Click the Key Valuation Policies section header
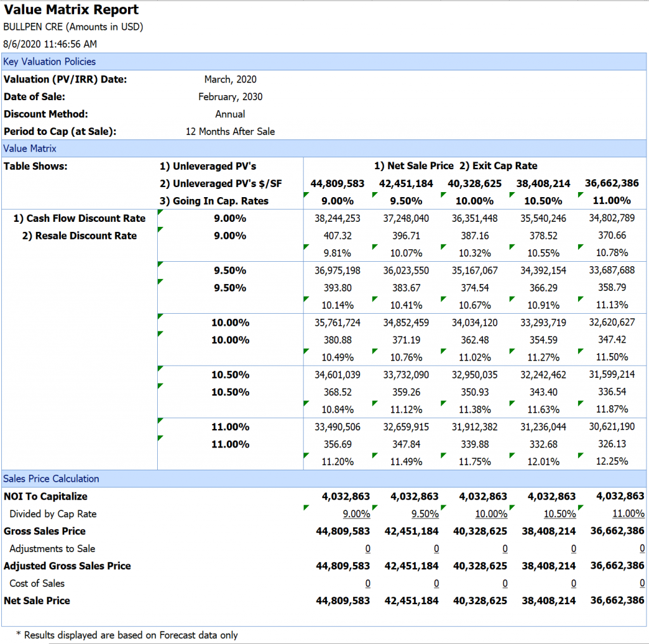The height and width of the screenshot is (644, 649). (x=324, y=61)
